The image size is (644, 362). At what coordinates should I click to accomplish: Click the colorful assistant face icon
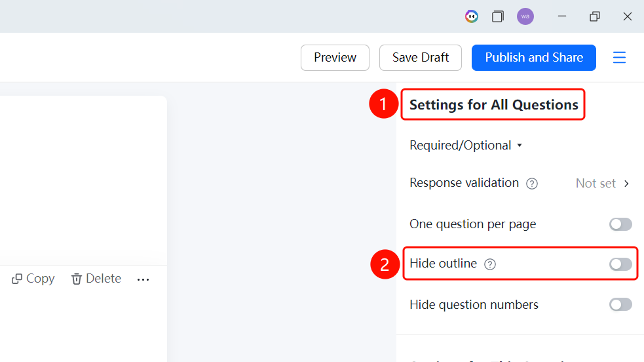472,16
